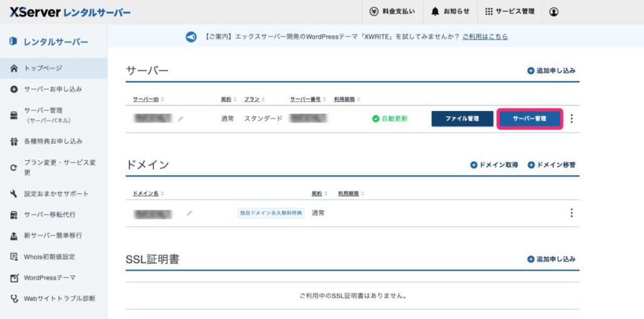Open 料金支払い payment menu
The height and width of the screenshot is (319, 644).
(x=392, y=12)
